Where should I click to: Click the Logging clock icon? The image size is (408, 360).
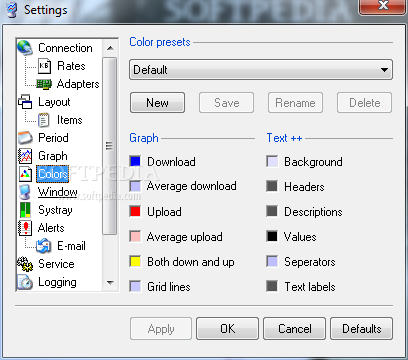[25, 282]
